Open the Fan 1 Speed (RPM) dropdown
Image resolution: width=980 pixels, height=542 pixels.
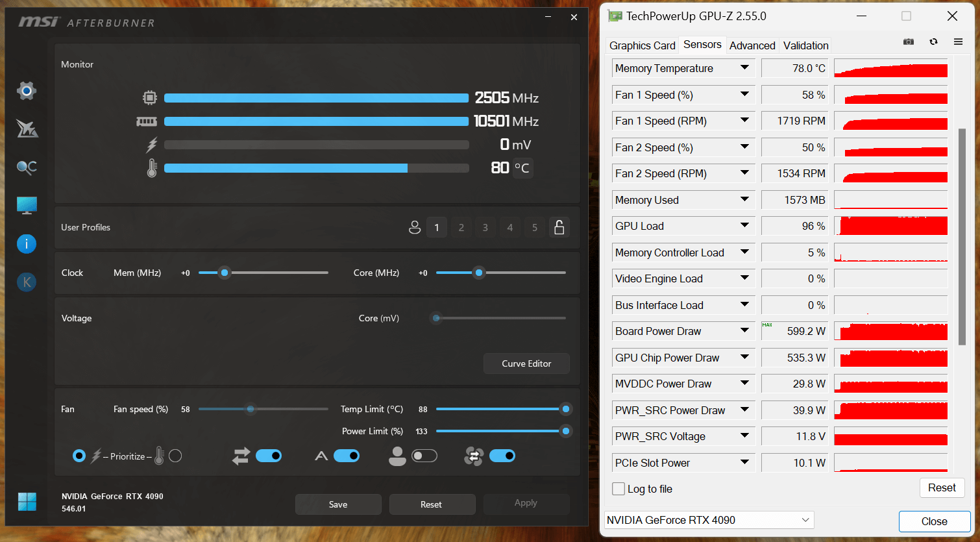tap(745, 120)
